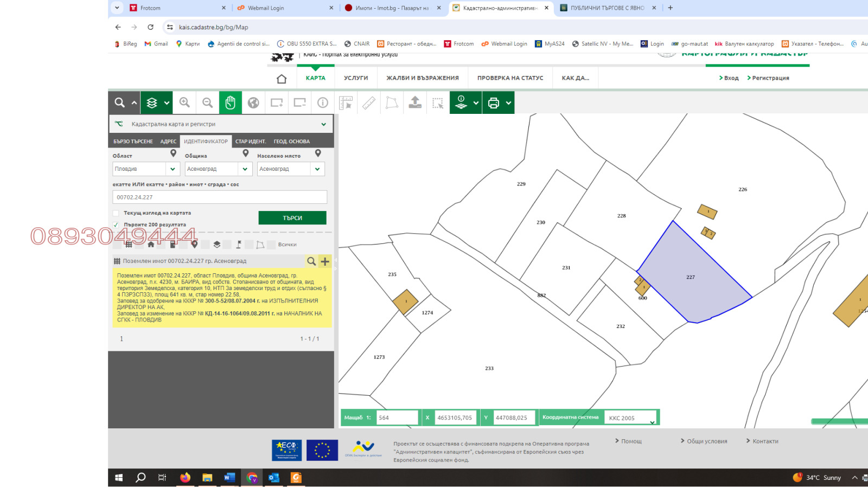The height and width of the screenshot is (488, 868).
Task: Open the coordinate system dropdown KKC 2005
Action: point(631,418)
